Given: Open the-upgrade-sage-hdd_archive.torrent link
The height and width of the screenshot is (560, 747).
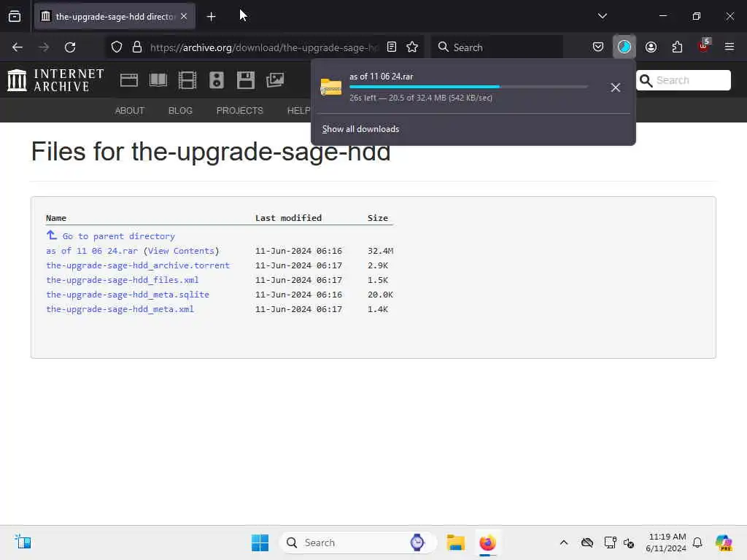Looking at the screenshot, I should (138, 265).
